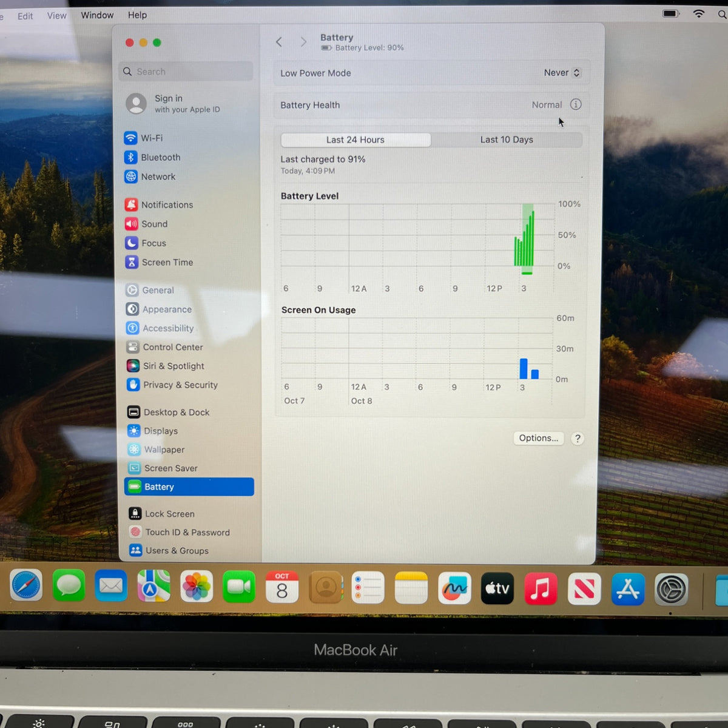The image size is (728, 728).
Task: Launch Freeform from the Dock
Action: click(x=454, y=588)
